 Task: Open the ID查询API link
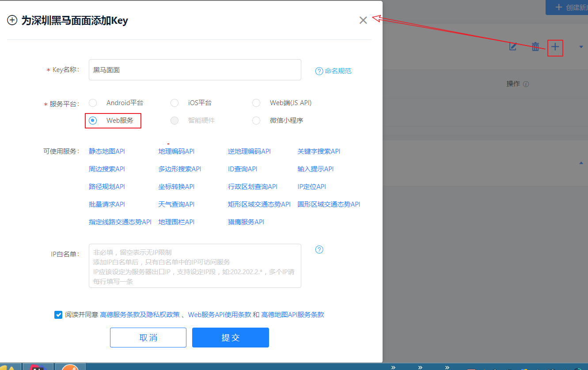pyautogui.click(x=243, y=169)
